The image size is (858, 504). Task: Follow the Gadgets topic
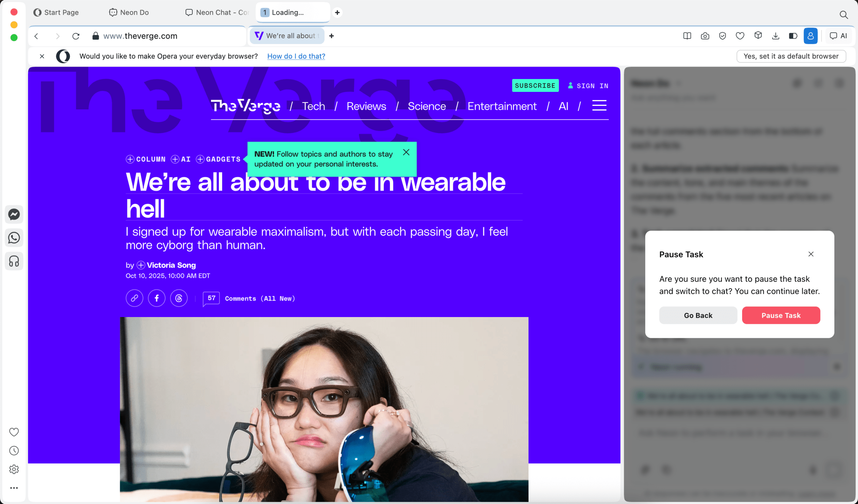click(200, 159)
